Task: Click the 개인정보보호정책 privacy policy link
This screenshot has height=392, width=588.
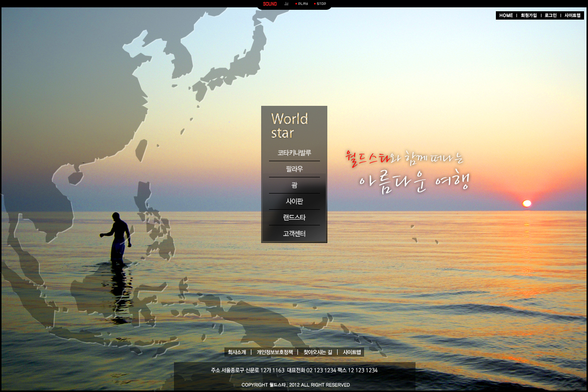Action: (x=274, y=352)
